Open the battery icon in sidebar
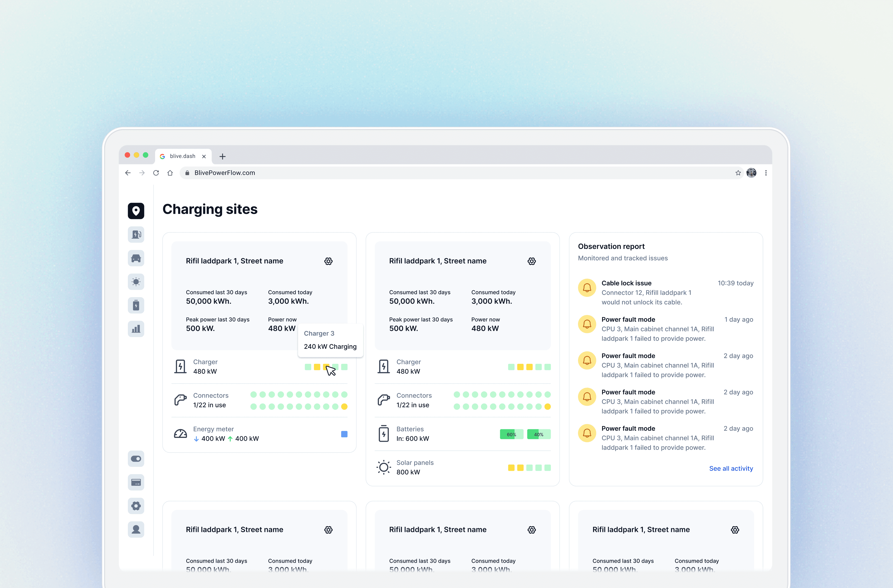The image size is (893, 588). click(x=136, y=305)
